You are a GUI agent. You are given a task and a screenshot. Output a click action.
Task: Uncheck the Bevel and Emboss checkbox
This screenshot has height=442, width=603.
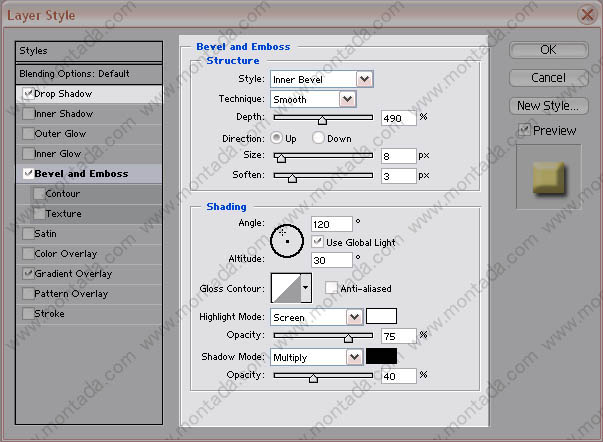pos(28,174)
